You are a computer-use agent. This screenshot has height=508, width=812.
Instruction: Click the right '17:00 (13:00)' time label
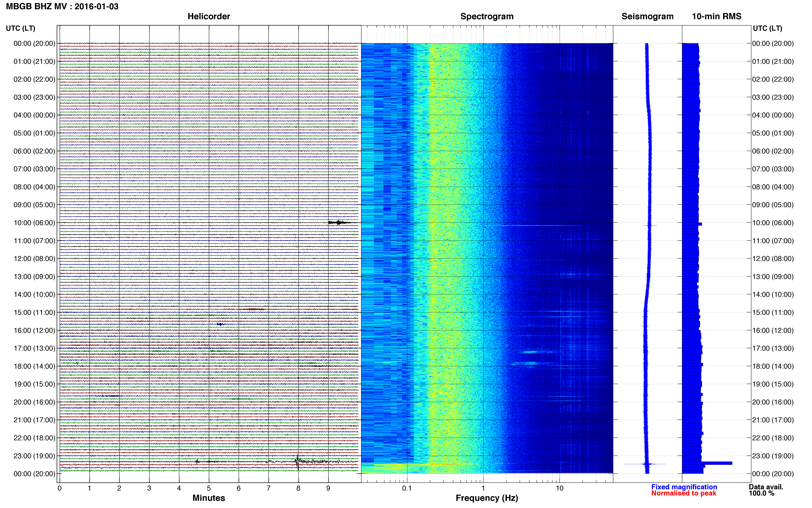pos(773,348)
